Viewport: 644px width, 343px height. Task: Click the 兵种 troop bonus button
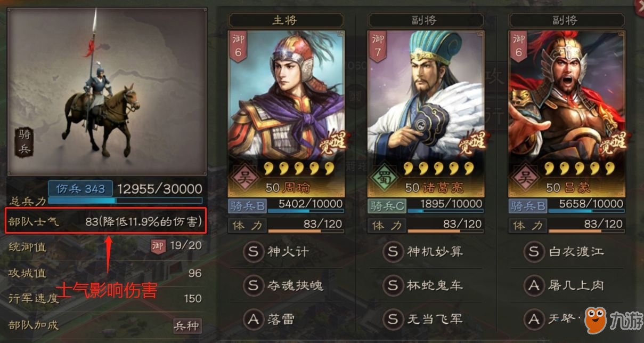click(188, 325)
